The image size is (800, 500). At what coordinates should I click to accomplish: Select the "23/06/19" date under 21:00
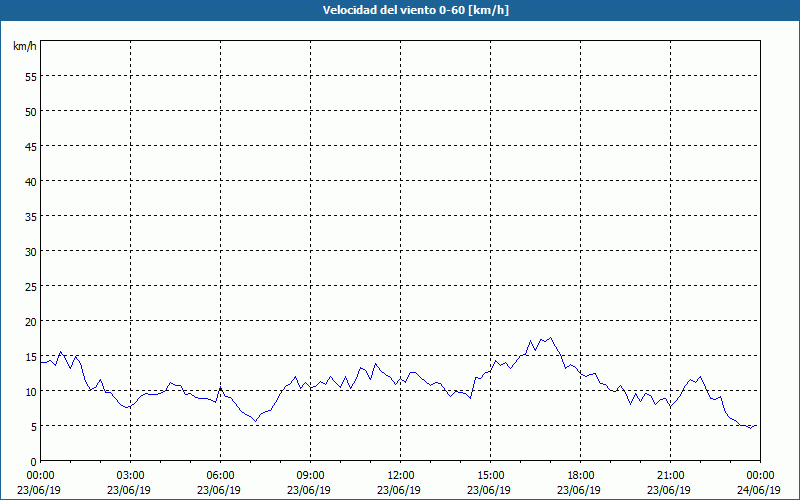pyautogui.click(x=669, y=490)
